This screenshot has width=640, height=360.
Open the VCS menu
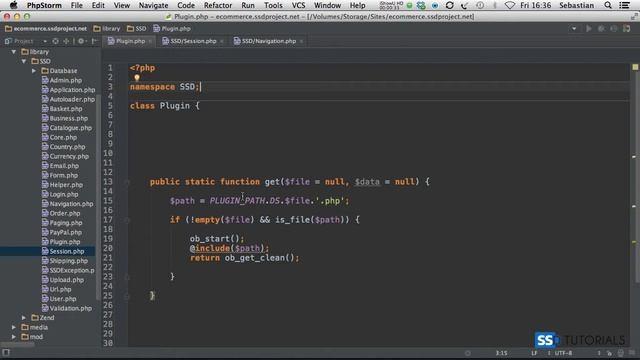298,5
